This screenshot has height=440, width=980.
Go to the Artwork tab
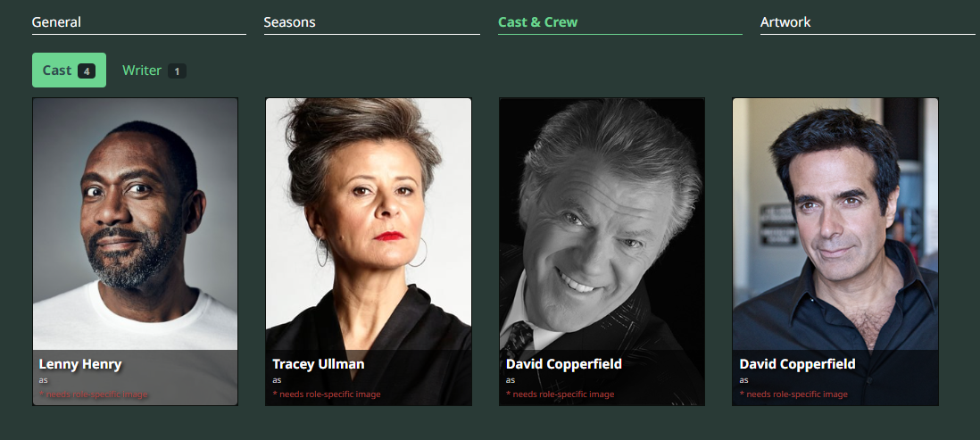785,22
